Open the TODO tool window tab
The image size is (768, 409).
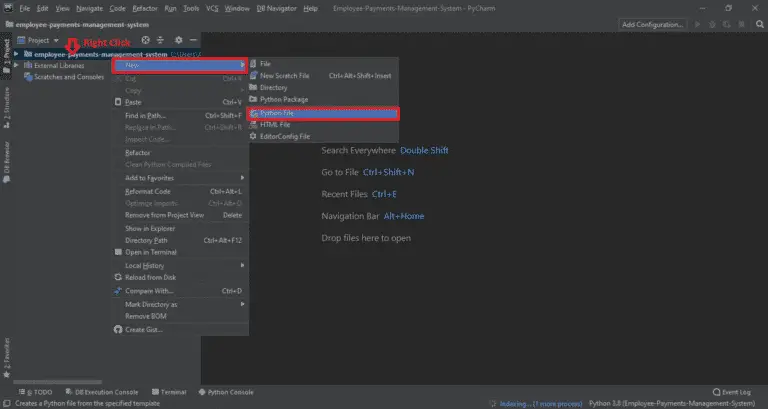[35, 392]
